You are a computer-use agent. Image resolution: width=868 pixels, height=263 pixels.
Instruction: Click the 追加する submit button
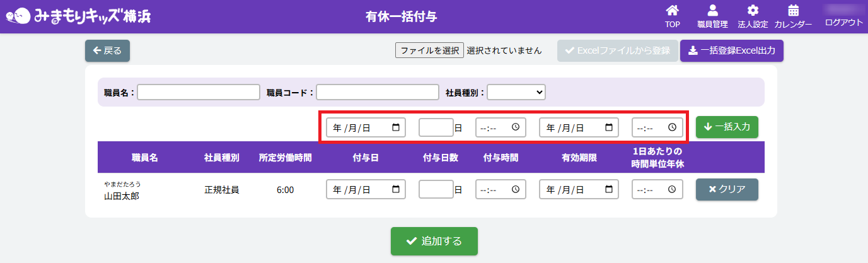434,241
